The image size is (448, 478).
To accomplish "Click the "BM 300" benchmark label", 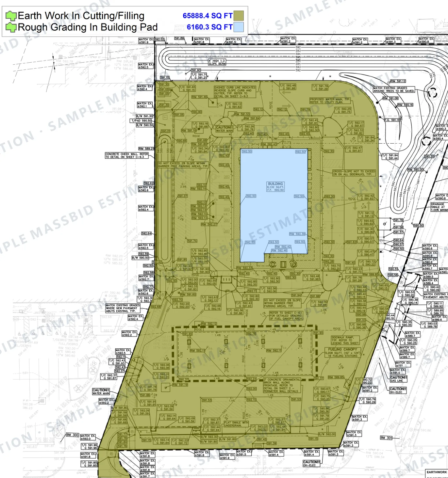I will tap(73, 435).
